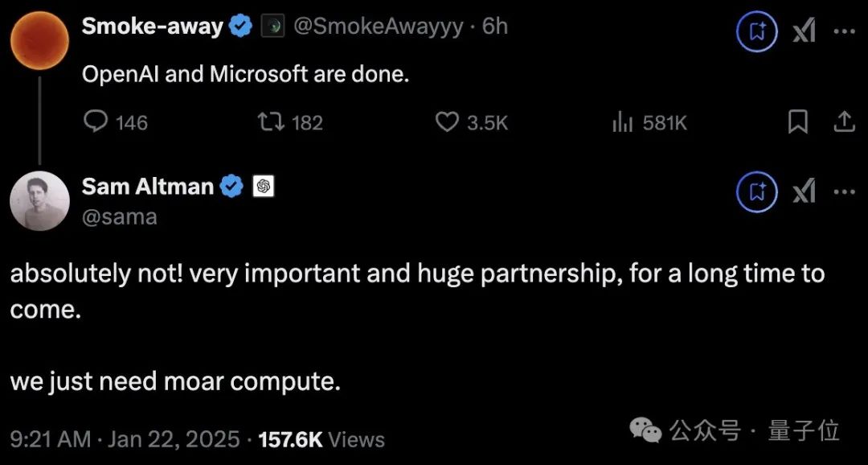Bookmark the Smoke-away tweet

(x=797, y=122)
